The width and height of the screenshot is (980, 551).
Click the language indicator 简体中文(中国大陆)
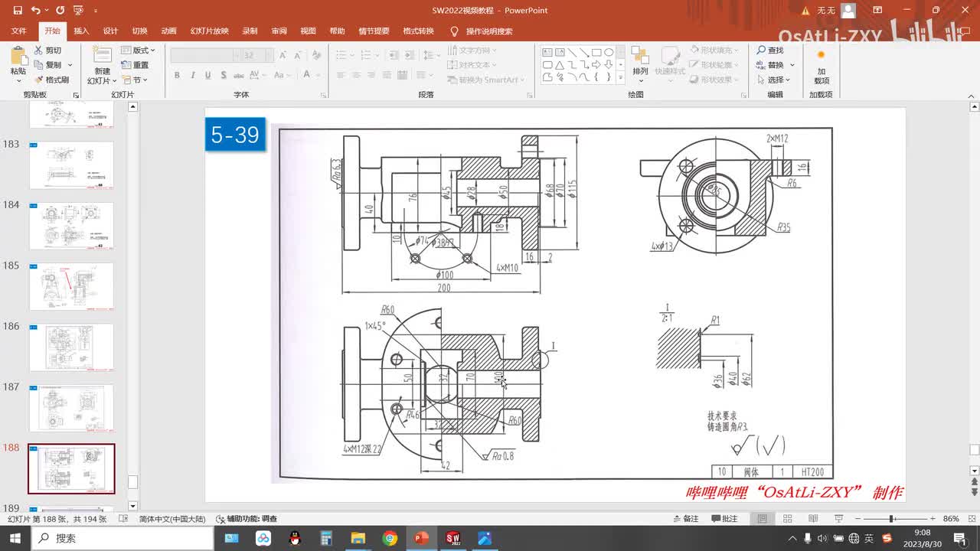coord(172,519)
